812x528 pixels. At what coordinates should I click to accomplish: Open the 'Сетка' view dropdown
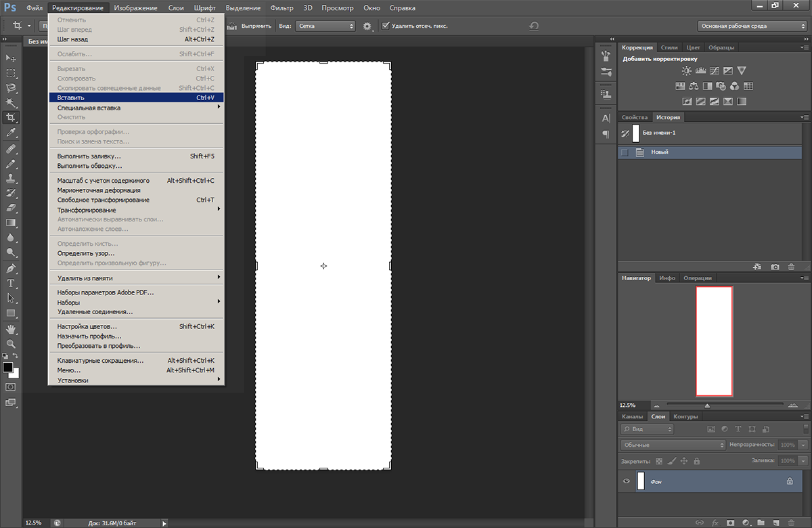(x=325, y=26)
